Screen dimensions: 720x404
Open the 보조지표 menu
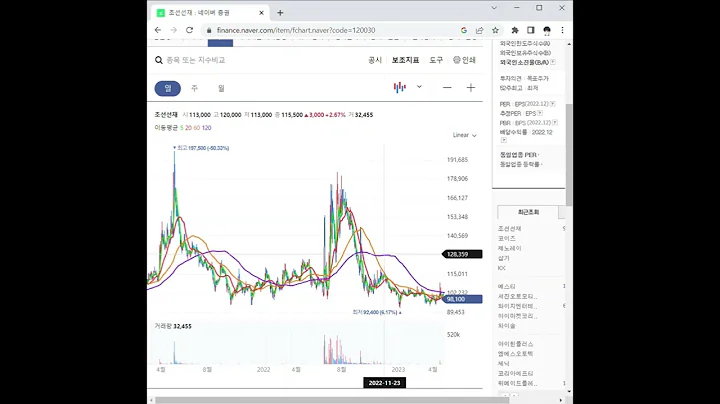(x=405, y=60)
